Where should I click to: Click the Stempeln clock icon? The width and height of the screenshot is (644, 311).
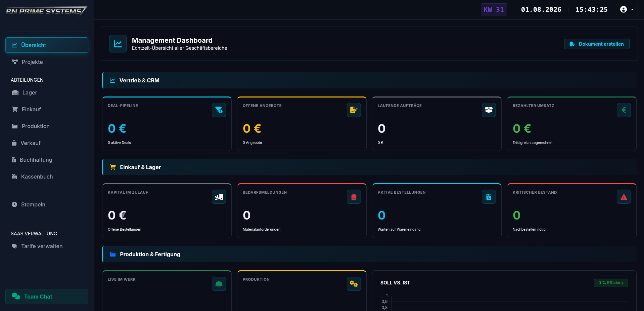(x=14, y=204)
